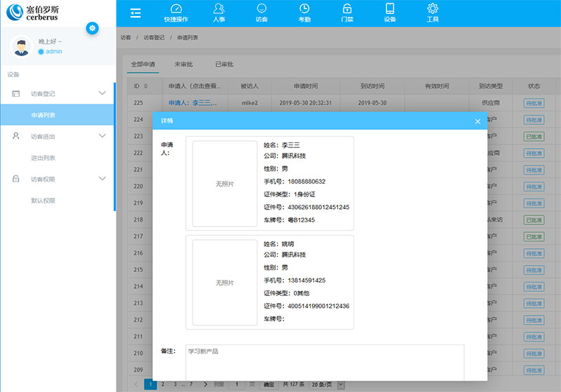Switch to the 已审批 tab
This screenshot has height=392, width=561.
coord(224,64)
